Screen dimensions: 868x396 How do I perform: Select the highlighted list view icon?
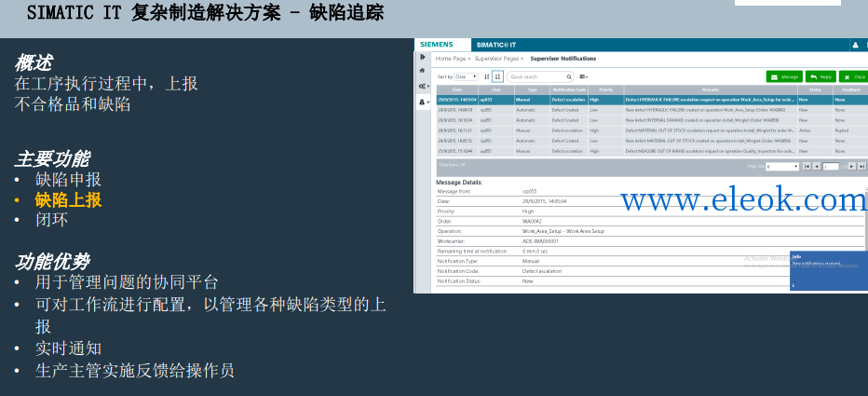497,77
